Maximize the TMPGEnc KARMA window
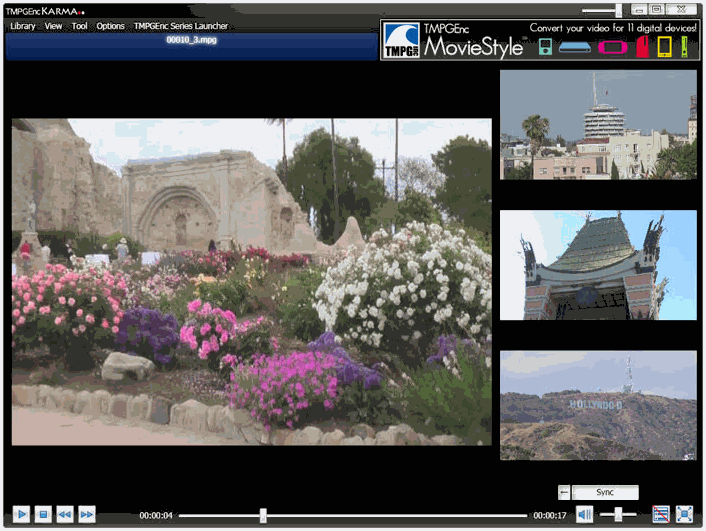 coord(657,9)
